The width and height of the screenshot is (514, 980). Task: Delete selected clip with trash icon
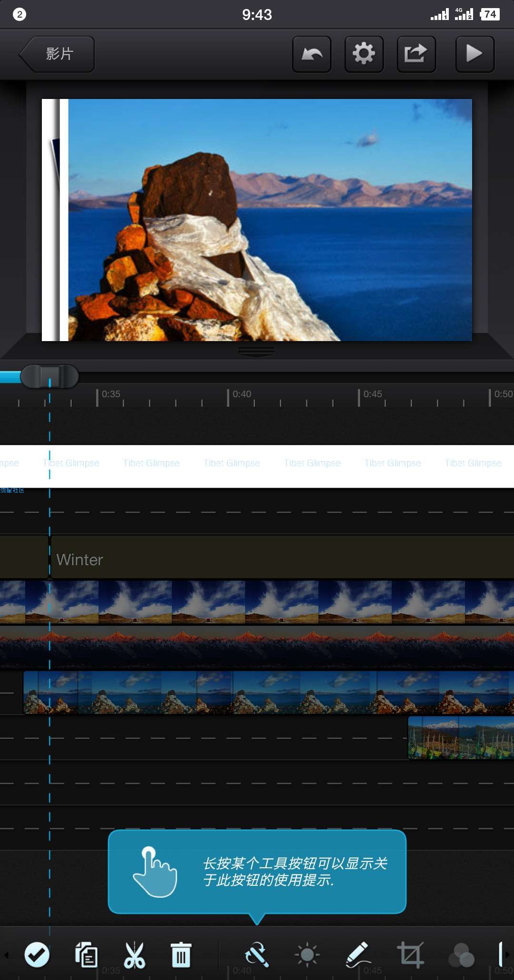tap(181, 954)
